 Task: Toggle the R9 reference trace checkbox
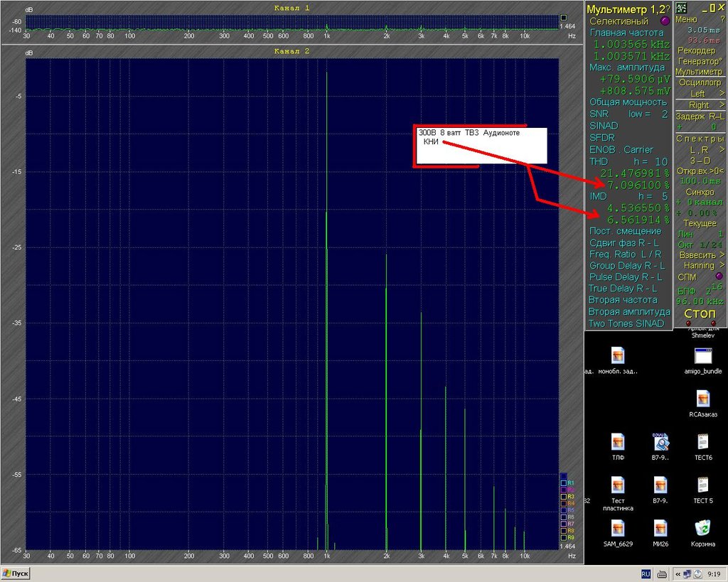[564, 537]
